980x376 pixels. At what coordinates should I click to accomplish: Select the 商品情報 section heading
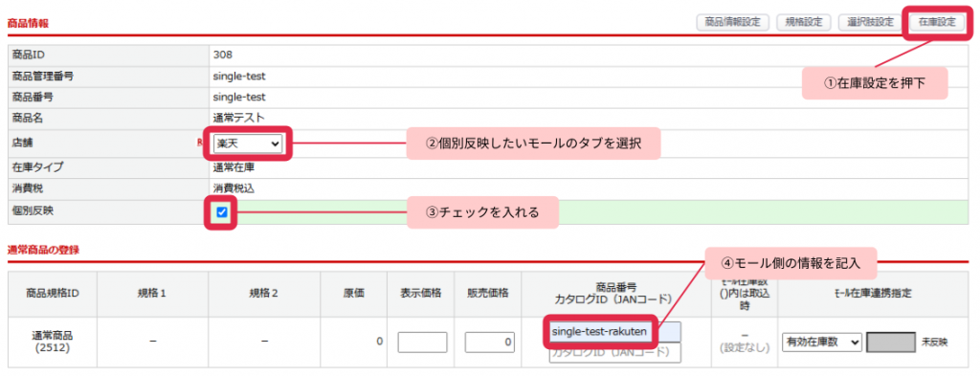click(x=28, y=23)
